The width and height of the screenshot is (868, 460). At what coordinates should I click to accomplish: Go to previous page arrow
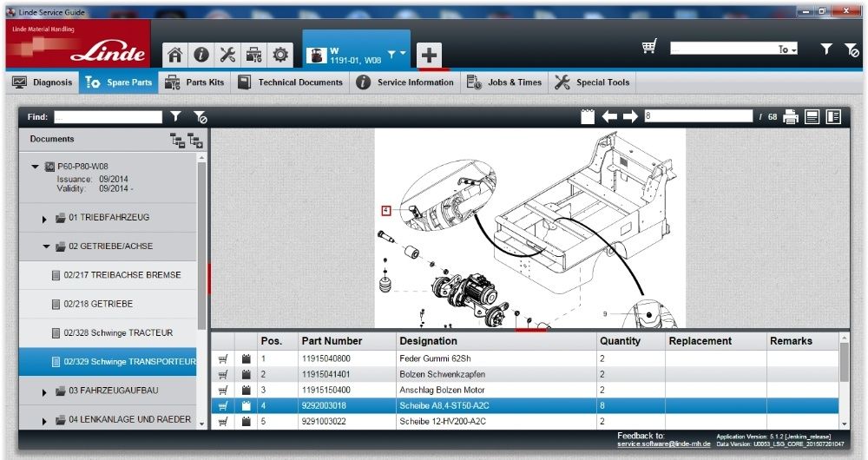point(609,116)
